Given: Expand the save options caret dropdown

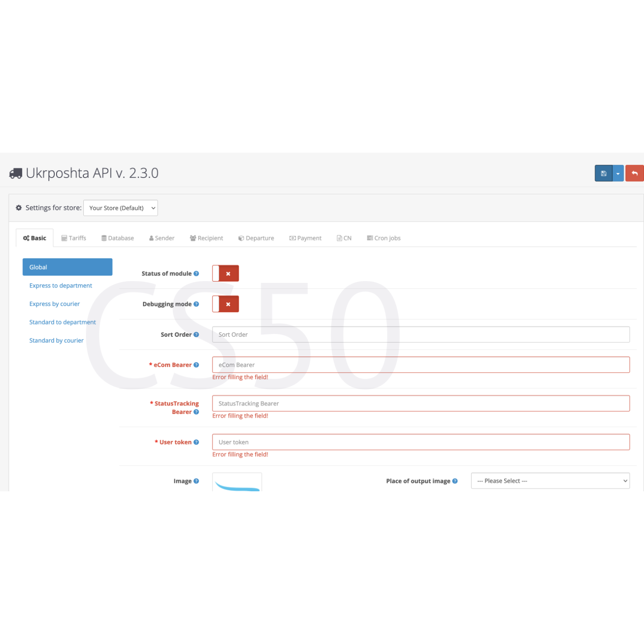Looking at the screenshot, I should [618, 173].
